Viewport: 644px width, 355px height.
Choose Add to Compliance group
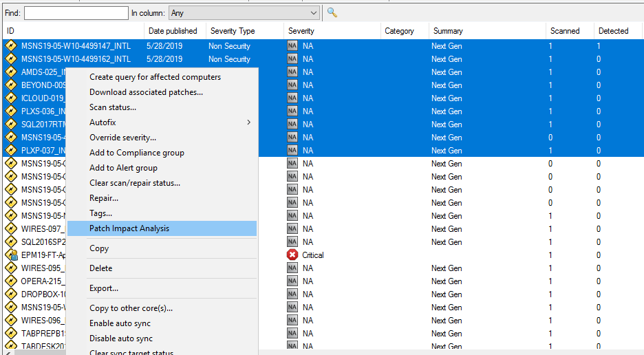click(137, 153)
